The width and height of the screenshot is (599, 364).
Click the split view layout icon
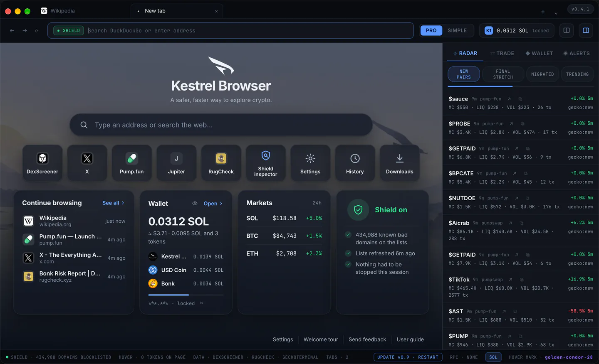click(567, 30)
